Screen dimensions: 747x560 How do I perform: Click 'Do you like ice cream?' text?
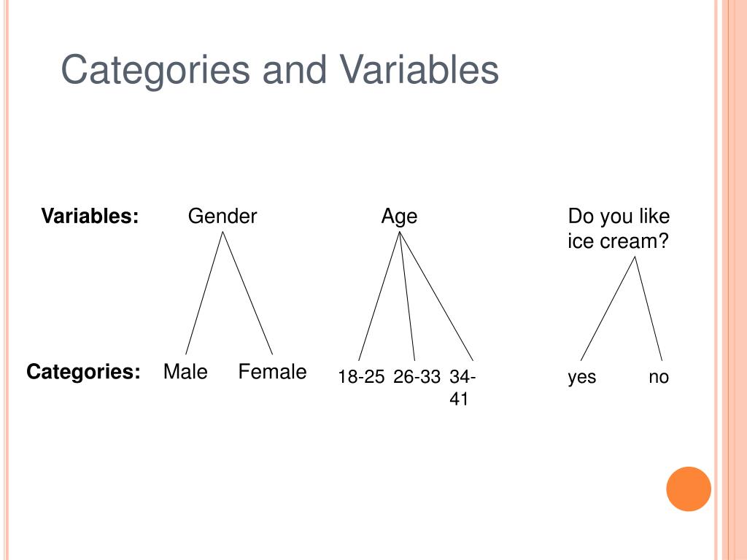[x=619, y=228]
